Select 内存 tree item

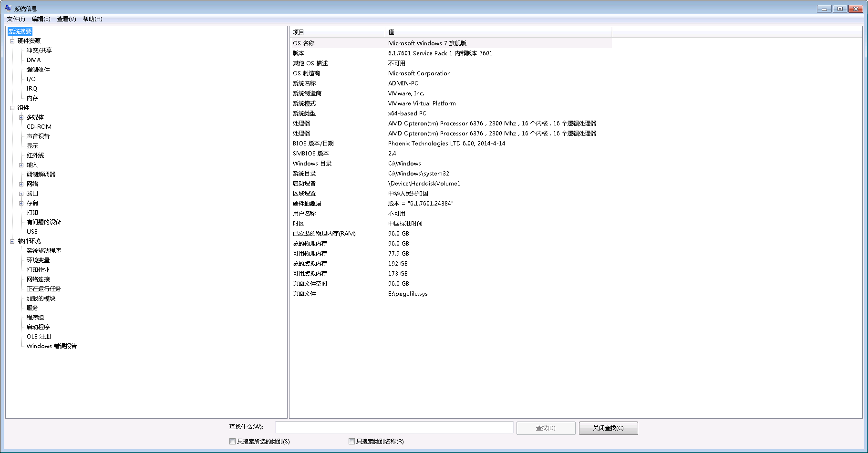(x=32, y=98)
